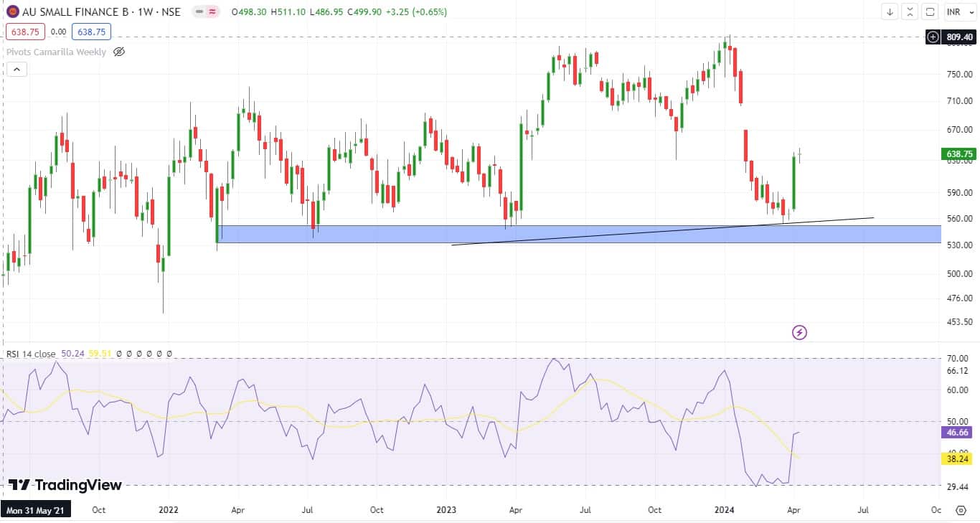Click the 500.00 price axis label
Screen dimensions: 980x523
[x=959, y=273]
